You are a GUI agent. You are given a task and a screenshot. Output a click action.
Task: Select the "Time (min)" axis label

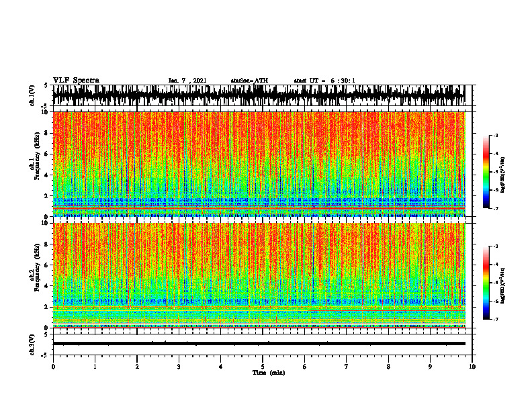point(269,373)
